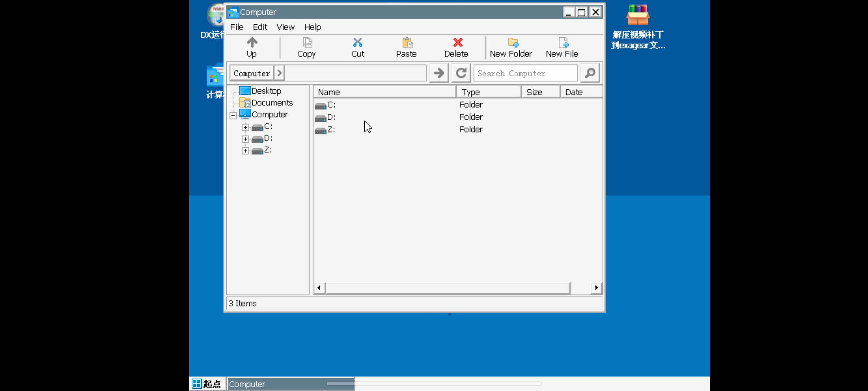Sort by the Type column header
Image resolution: width=868 pixels, height=391 pixels.
(x=489, y=92)
